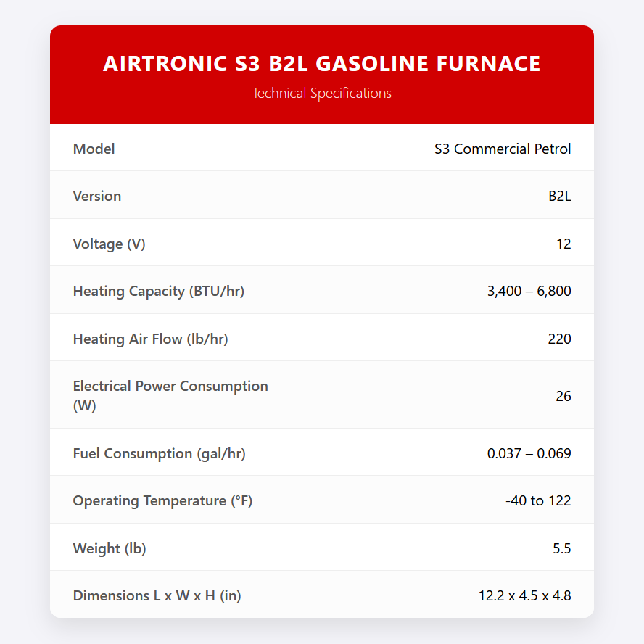Select the Voltage (V) label
The height and width of the screenshot is (644, 644).
[x=109, y=244]
